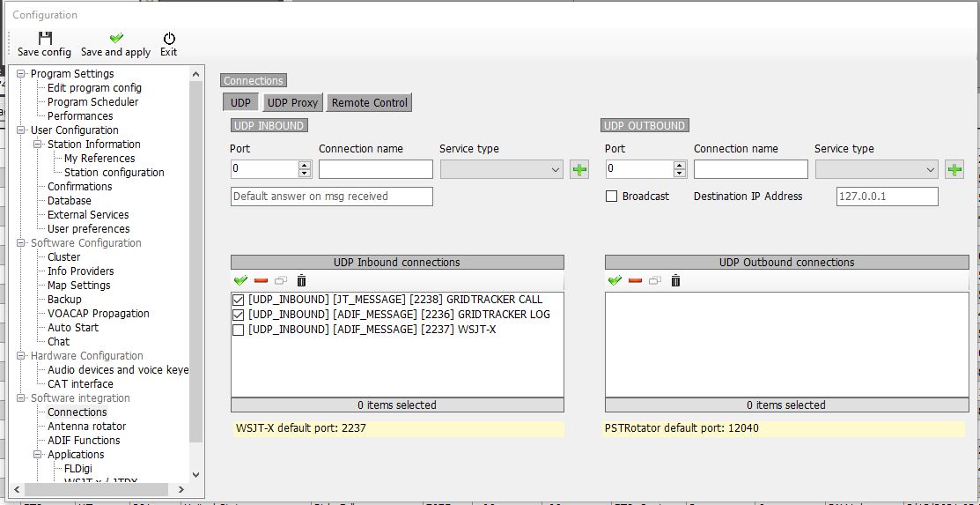Switch to the UDP Proxy tab

tap(292, 102)
